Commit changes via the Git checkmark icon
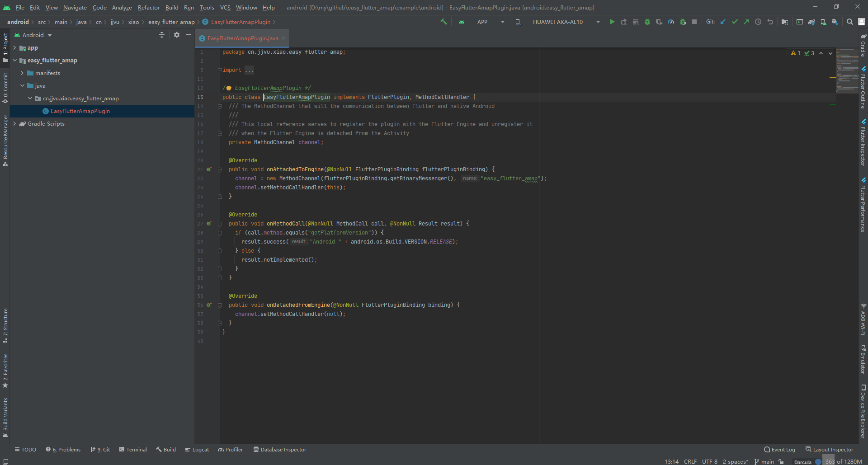Screen dimensions: 868x465 pyautogui.click(x=734, y=22)
